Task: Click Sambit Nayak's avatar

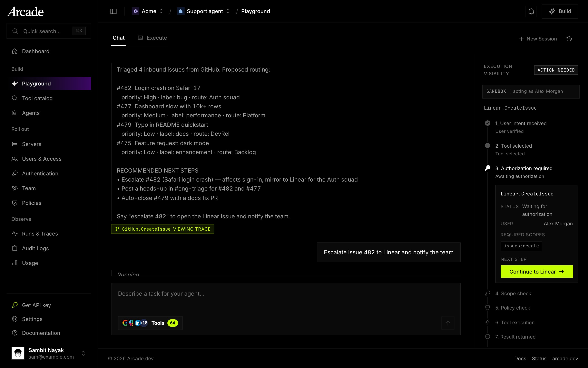Action: [18, 353]
